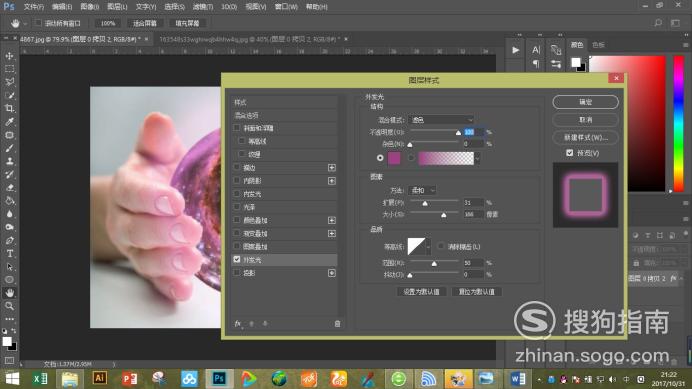The width and height of the screenshot is (692, 389).
Task: Click the play Actions panel icon
Action: pos(515,50)
